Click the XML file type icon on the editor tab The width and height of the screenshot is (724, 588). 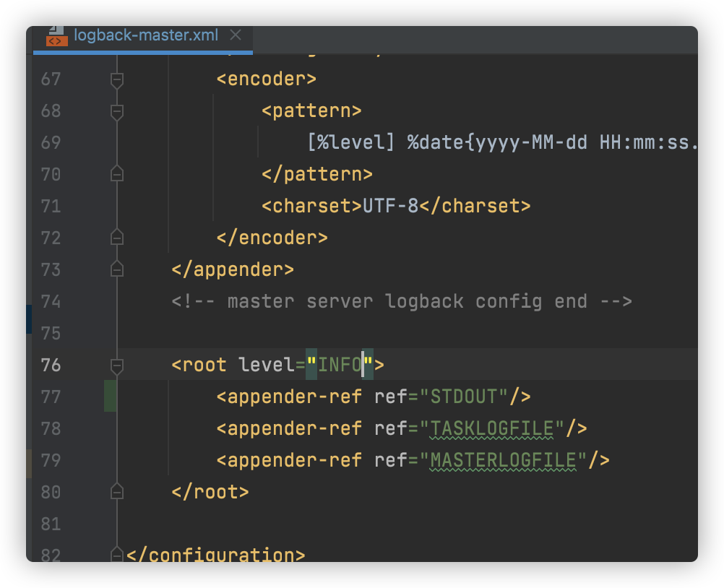[x=58, y=35]
